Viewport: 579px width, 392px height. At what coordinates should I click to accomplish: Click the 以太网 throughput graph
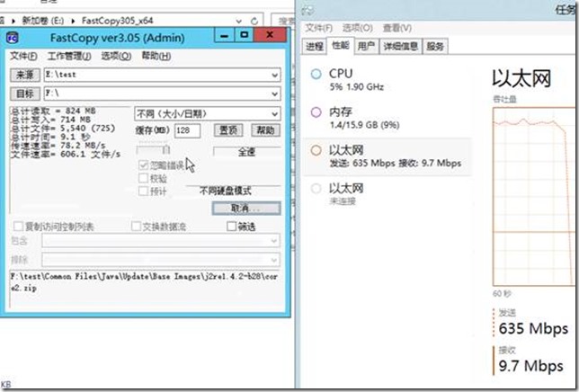[x=534, y=196]
